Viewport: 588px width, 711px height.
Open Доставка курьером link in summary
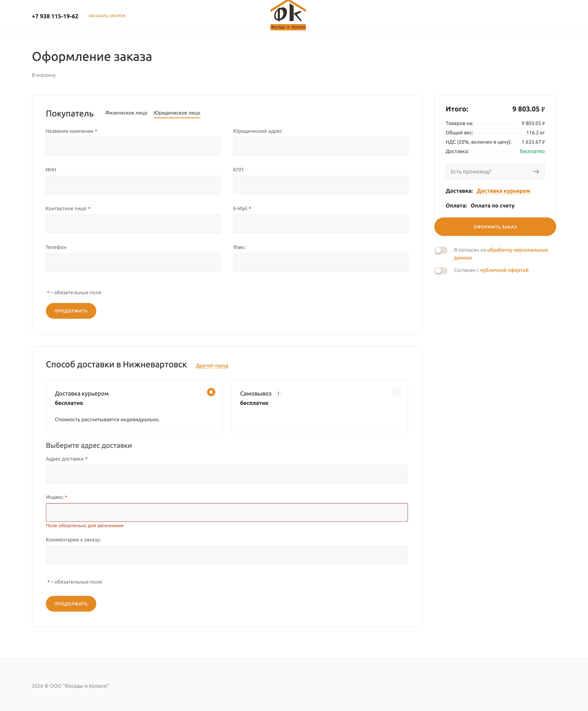[503, 191]
